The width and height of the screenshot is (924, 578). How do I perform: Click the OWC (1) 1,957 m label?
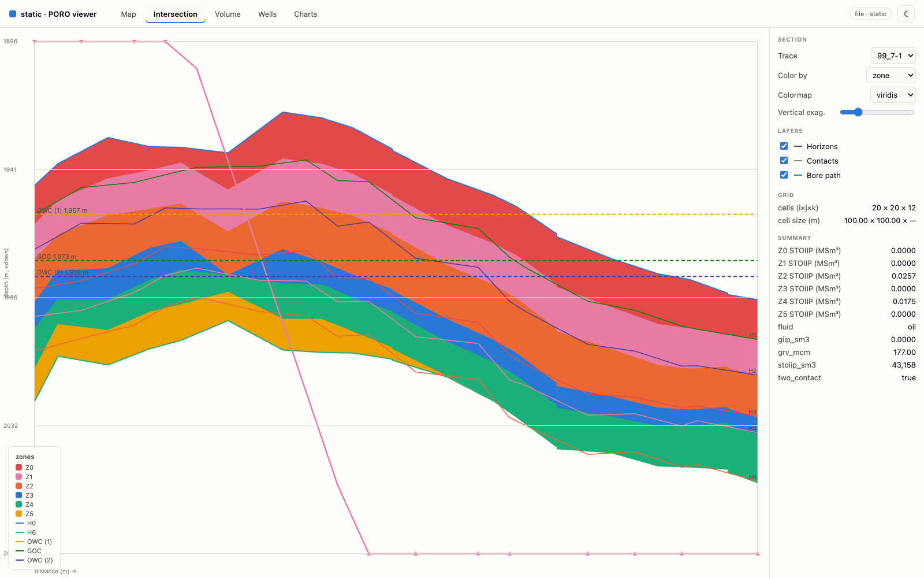(x=62, y=210)
